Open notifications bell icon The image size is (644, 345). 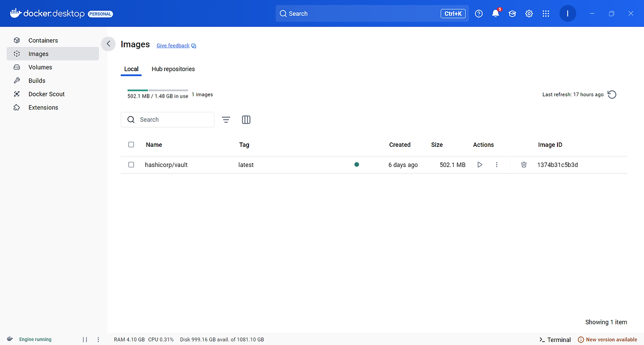[496, 14]
